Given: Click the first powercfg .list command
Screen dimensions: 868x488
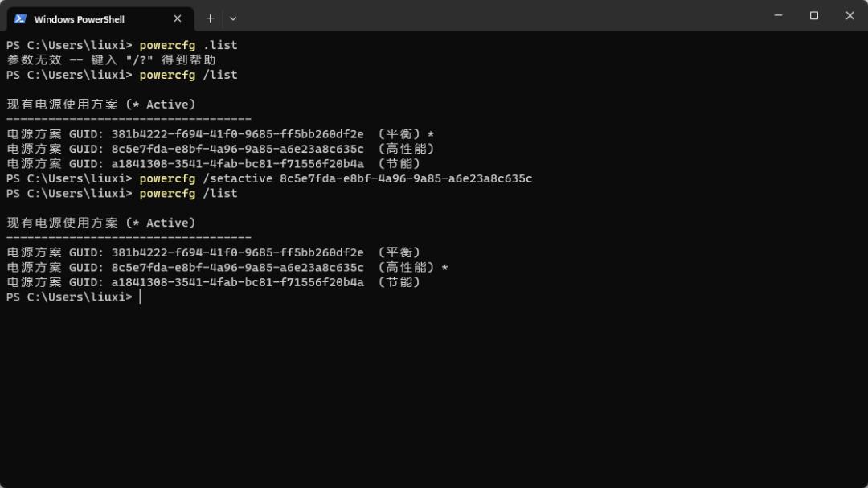Looking at the screenshot, I should pos(188,45).
